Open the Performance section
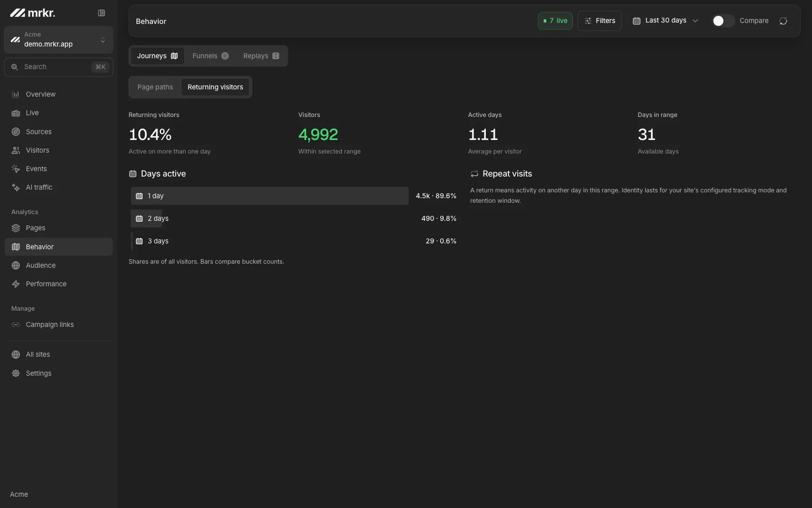 tap(59, 284)
